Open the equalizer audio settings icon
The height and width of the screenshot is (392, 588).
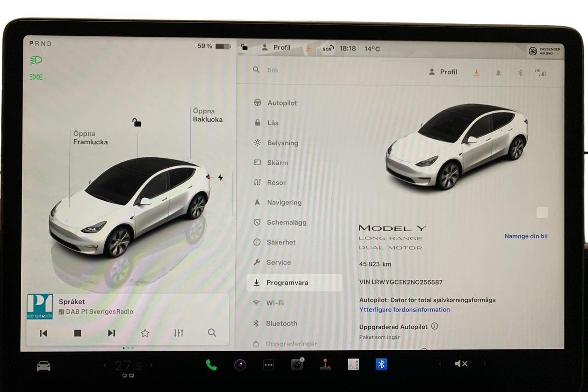click(x=179, y=333)
